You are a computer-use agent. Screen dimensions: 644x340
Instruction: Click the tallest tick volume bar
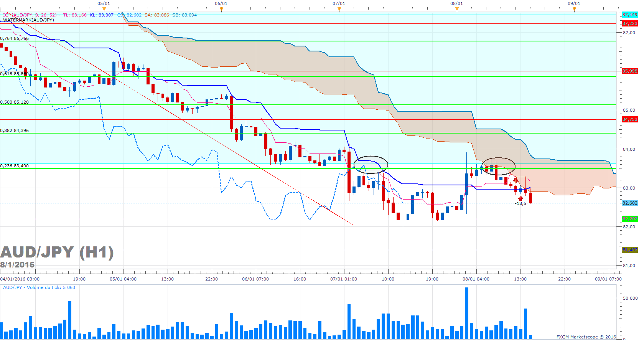point(467,313)
